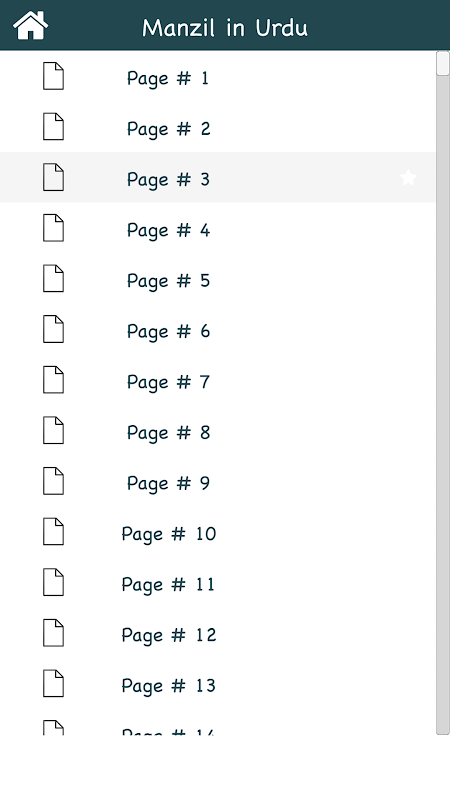Click the vertical scrollbar thumb at the top
Image resolution: width=450 pixels, height=800 pixels.
(443, 64)
